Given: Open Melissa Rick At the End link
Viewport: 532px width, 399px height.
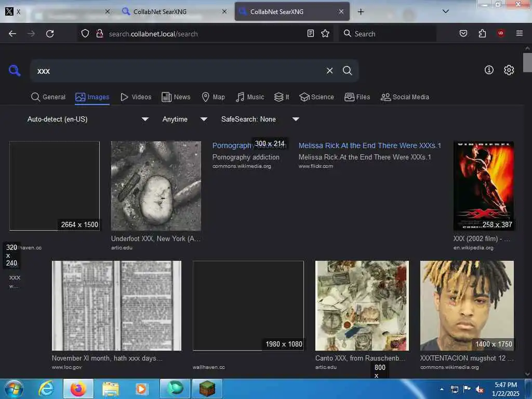Looking at the screenshot, I should point(370,145).
